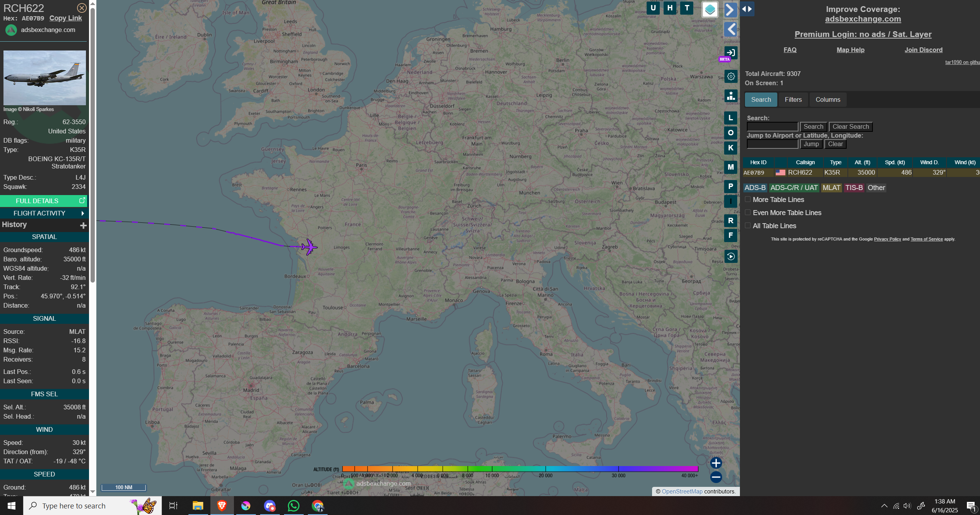Toggle sidebar width with double-arrow button

click(747, 9)
